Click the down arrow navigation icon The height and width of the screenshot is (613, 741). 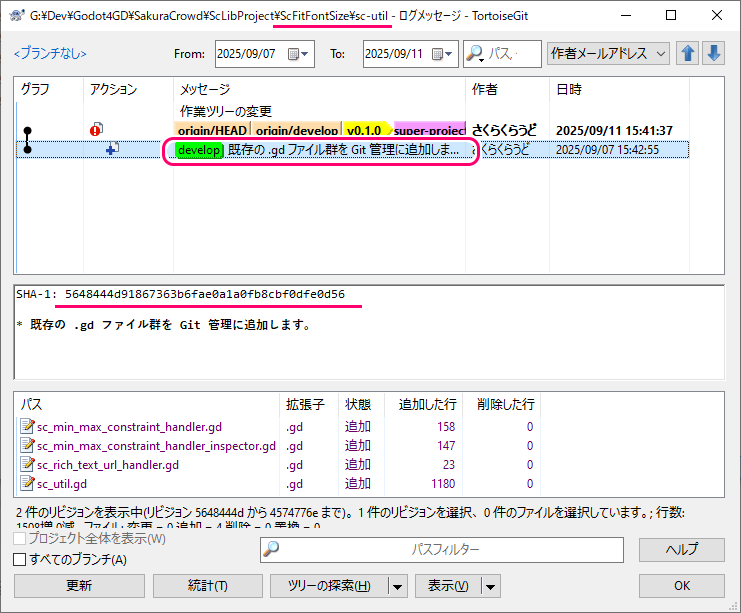coord(713,54)
